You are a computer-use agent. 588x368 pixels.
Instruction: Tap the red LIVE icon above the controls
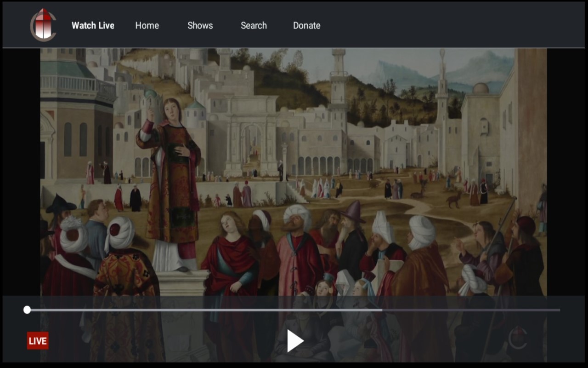tap(38, 341)
